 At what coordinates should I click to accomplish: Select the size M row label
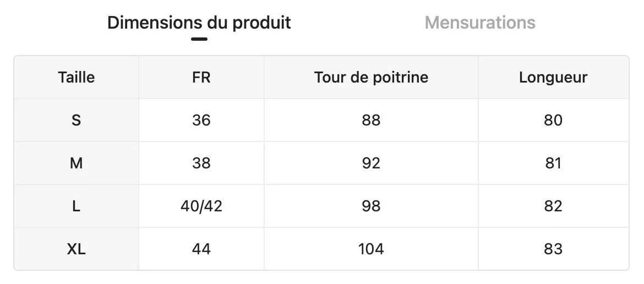click(77, 163)
